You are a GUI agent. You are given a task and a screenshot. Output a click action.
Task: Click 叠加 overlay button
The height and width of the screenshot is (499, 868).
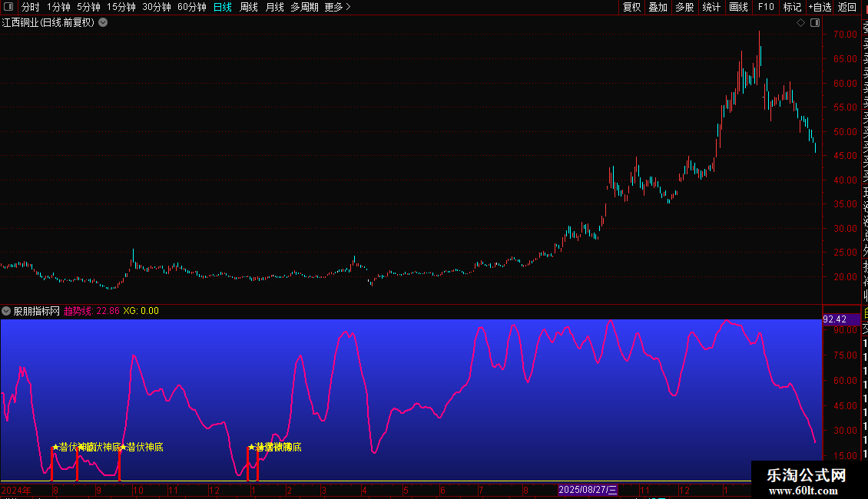(x=658, y=7)
